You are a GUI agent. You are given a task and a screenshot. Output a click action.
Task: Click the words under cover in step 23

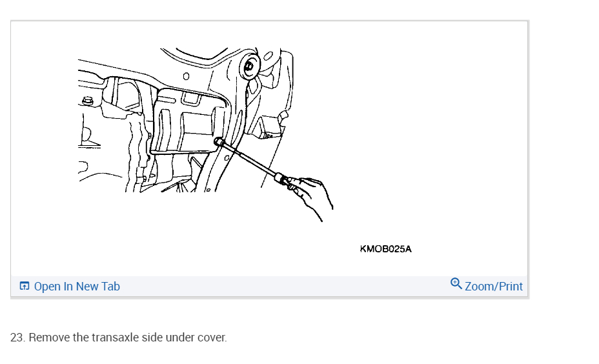(196, 338)
